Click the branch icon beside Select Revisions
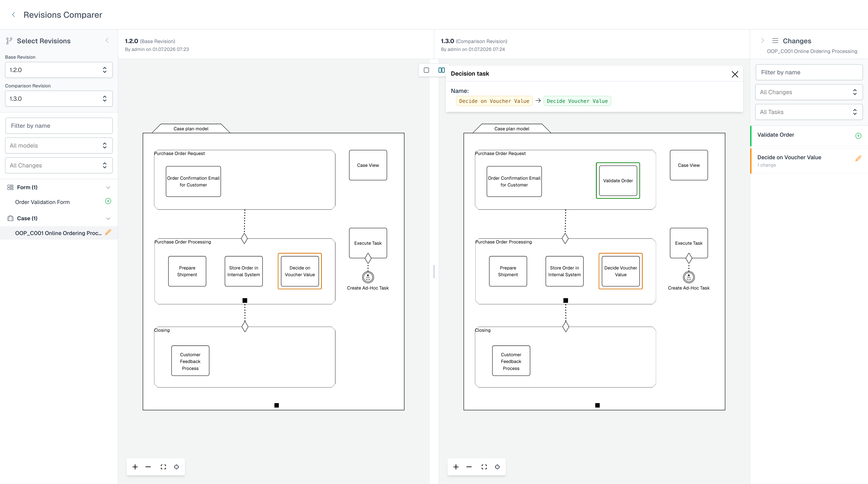The width and height of the screenshot is (868, 484). 9,41
